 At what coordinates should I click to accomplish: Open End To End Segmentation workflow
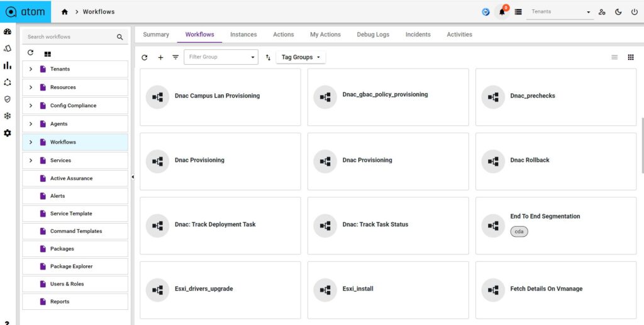pos(556,226)
